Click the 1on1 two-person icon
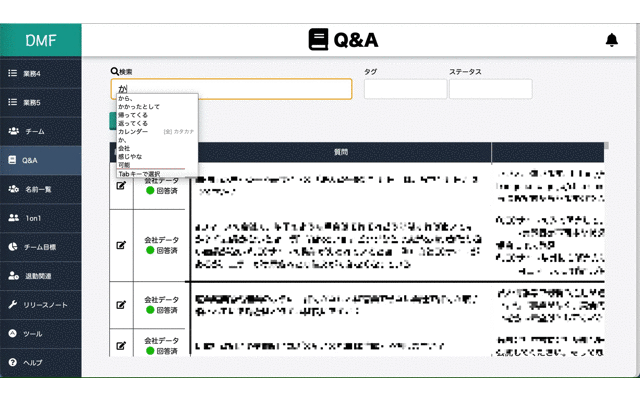 click(x=13, y=218)
